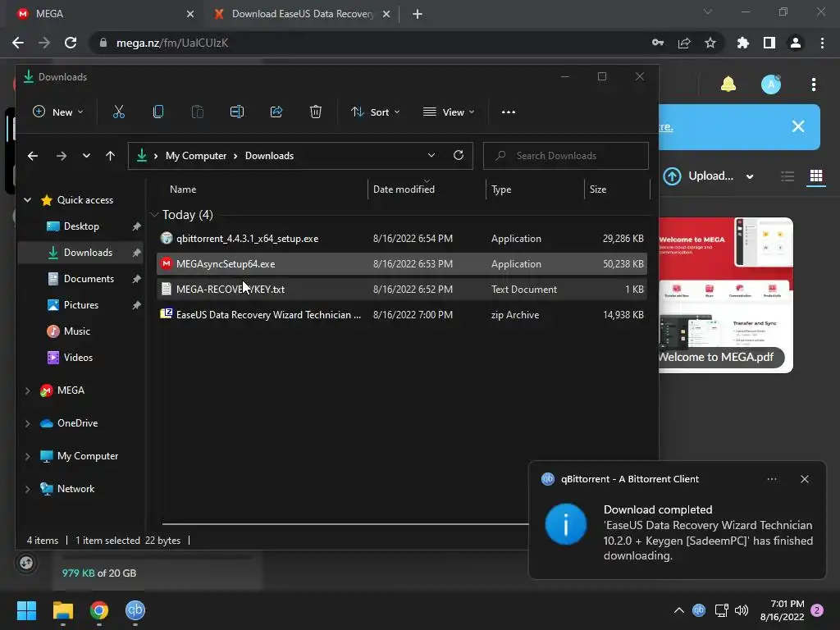Expand My Computer in navigation pane
The width and height of the screenshot is (840, 630).
pyautogui.click(x=27, y=456)
